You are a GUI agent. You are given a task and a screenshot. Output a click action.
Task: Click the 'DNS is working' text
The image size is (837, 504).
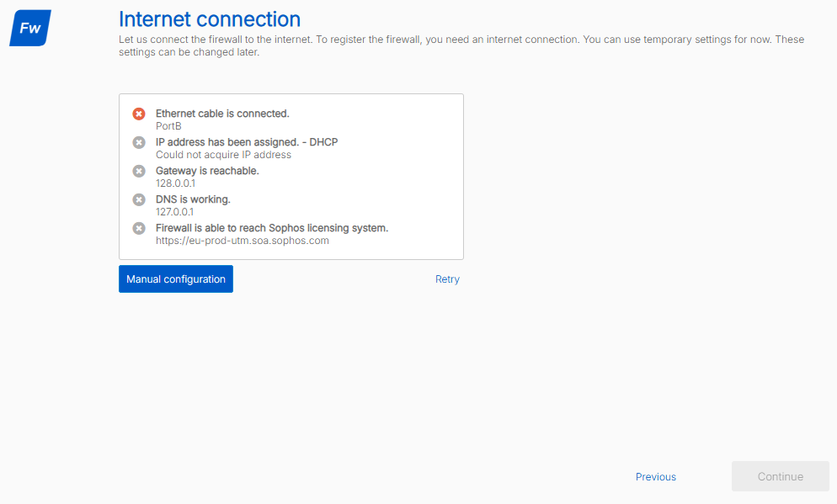coord(193,199)
